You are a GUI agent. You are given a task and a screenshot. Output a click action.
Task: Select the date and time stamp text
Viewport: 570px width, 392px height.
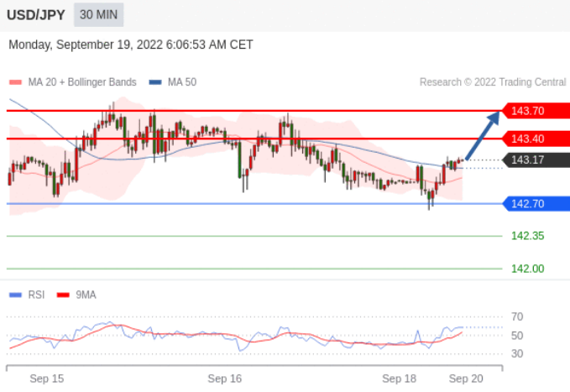(130, 44)
